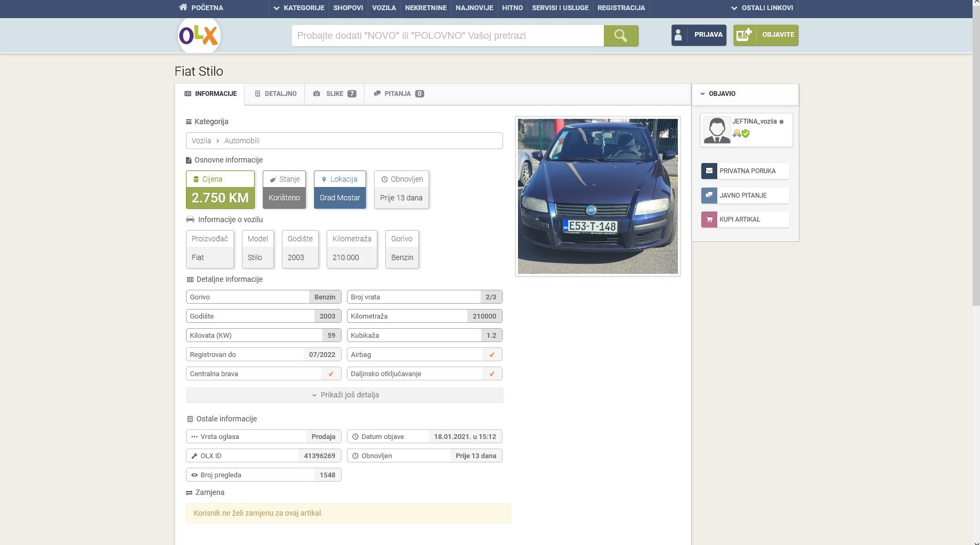Open seller profile JEFTINA_vozila
980x545 pixels.
click(754, 121)
